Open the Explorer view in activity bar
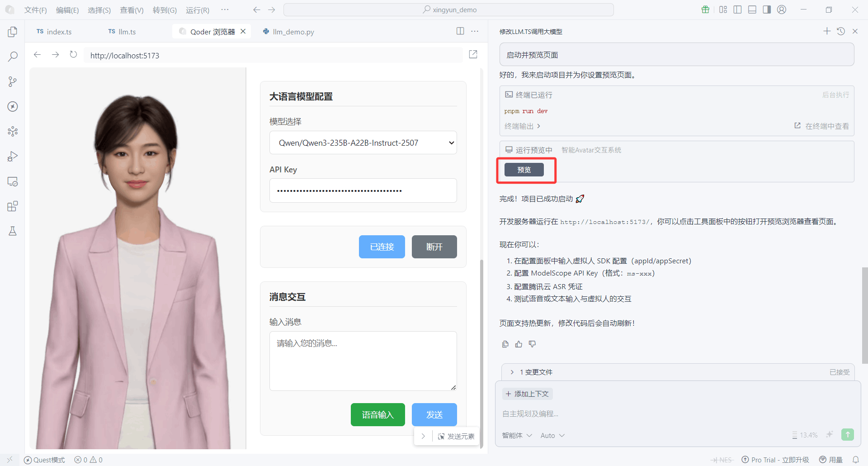The height and width of the screenshot is (466, 868). coord(13,32)
